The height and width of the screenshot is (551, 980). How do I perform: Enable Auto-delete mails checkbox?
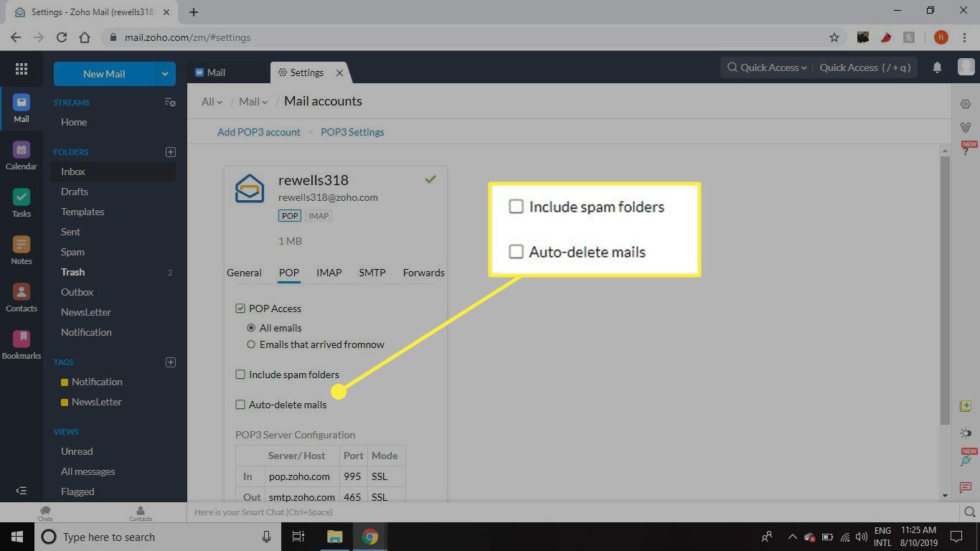(240, 405)
